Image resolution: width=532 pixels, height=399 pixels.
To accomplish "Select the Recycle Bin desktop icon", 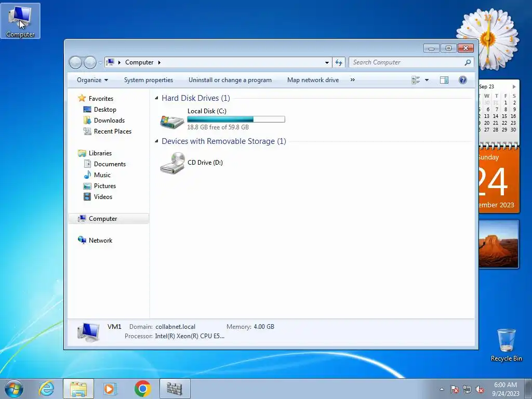I will 506,345.
